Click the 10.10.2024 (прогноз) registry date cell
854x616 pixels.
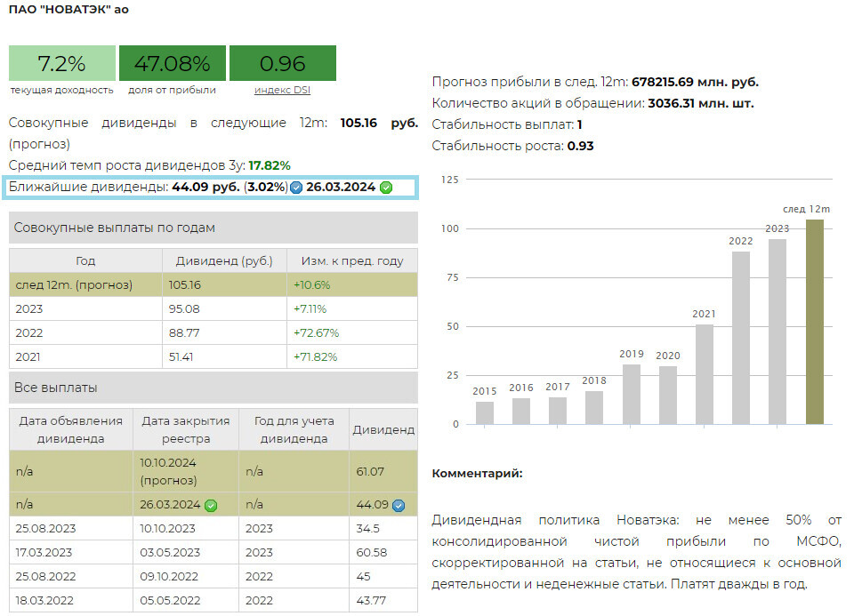click(x=185, y=471)
